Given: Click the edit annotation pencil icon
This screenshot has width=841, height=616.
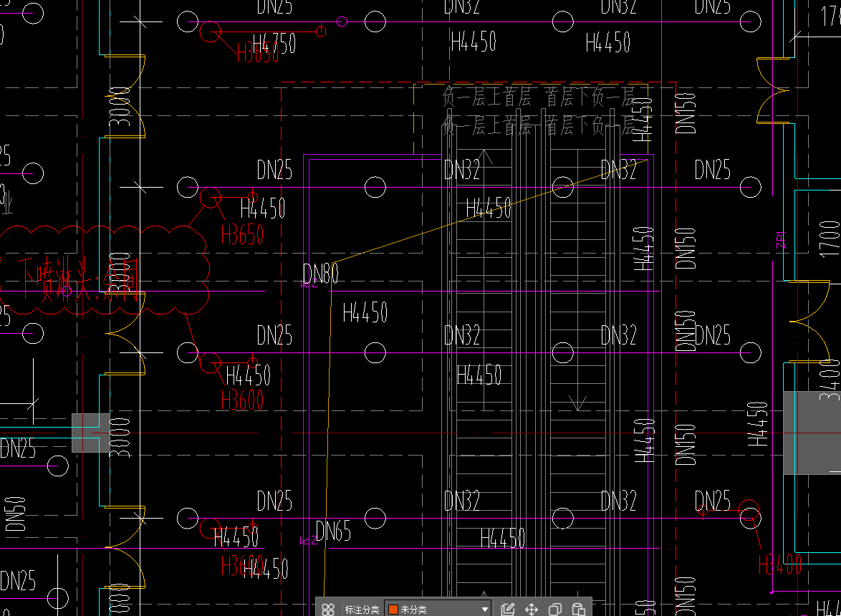Looking at the screenshot, I should [507, 610].
